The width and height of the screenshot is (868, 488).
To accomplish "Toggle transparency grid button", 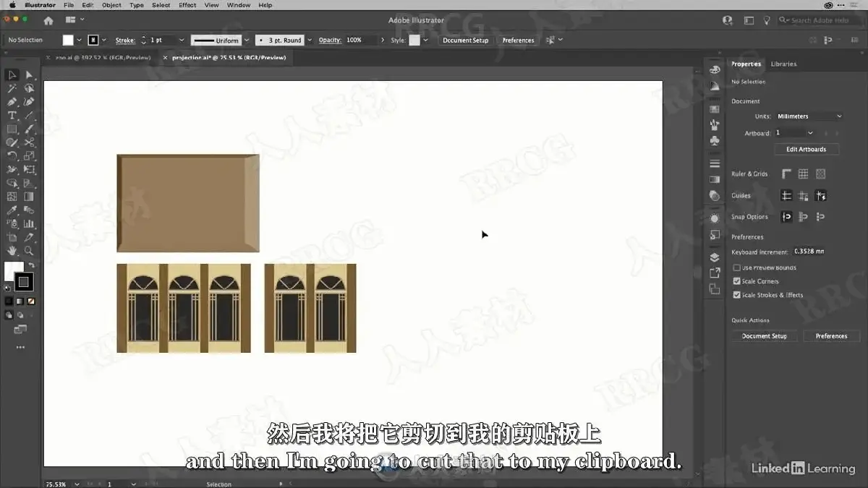I will point(821,174).
